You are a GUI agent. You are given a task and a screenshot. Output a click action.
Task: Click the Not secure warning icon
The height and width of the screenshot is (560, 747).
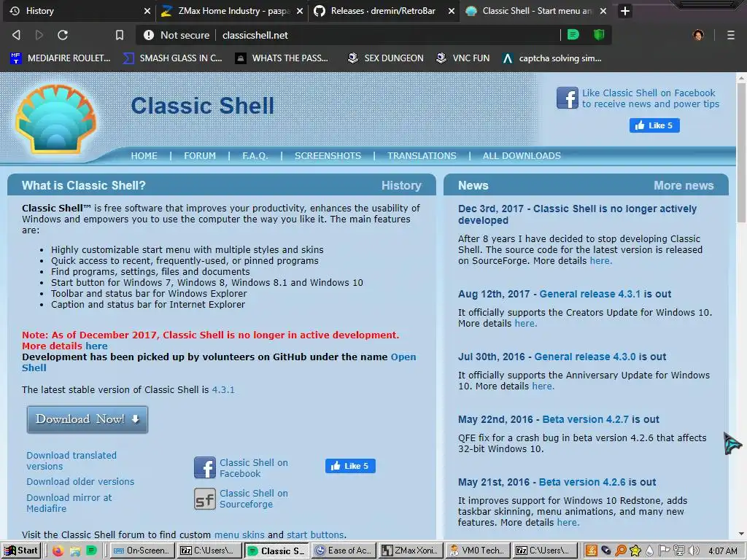coord(149,35)
